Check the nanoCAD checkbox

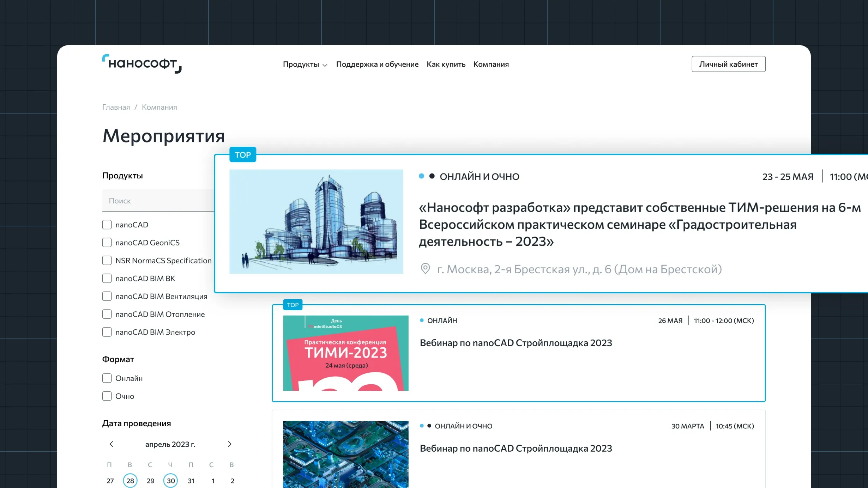point(107,225)
